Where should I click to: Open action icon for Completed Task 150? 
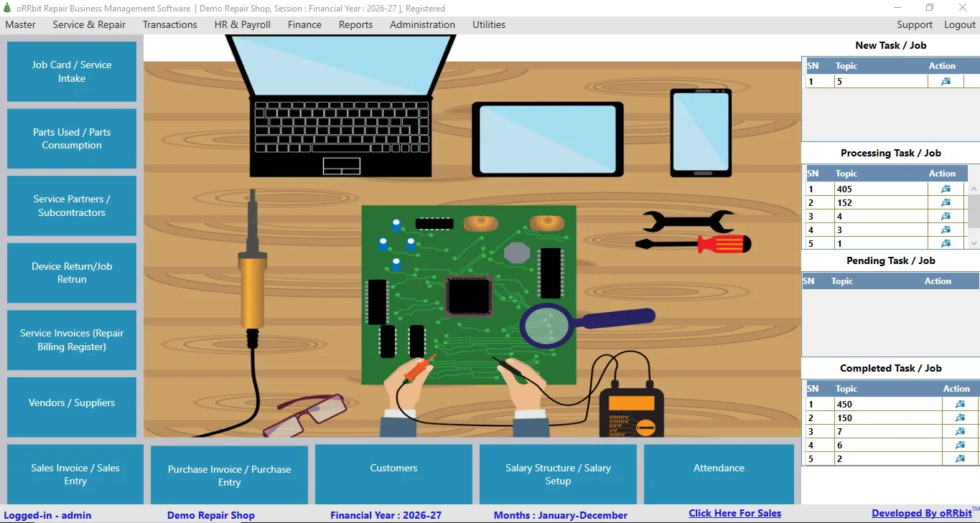tap(960, 418)
